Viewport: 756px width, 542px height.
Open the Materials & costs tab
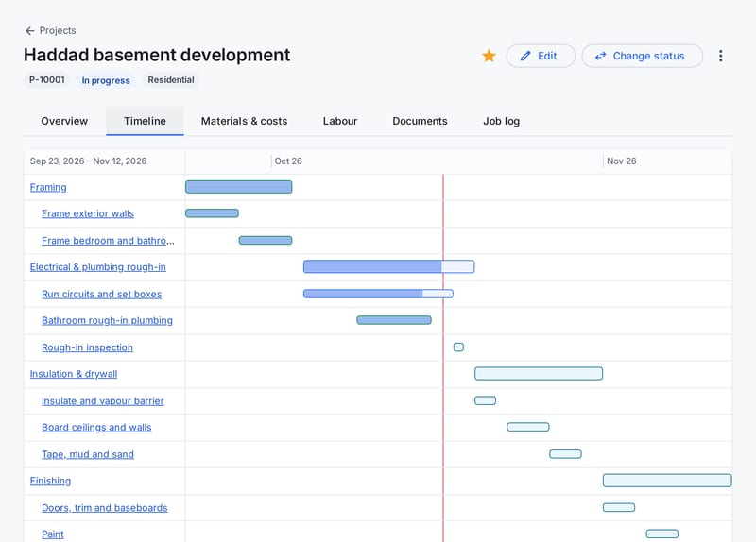(x=244, y=121)
